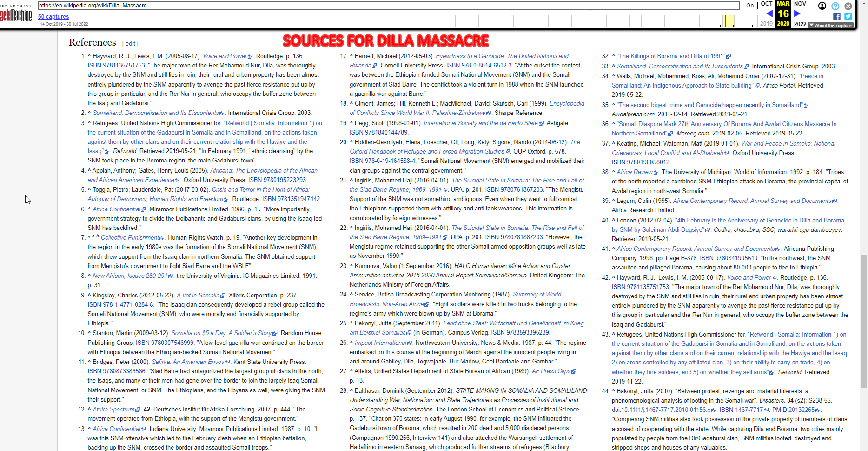Open 'Africa Confidential' link in reference 13
The height and width of the screenshot is (451, 868).
pyautogui.click(x=119, y=429)
